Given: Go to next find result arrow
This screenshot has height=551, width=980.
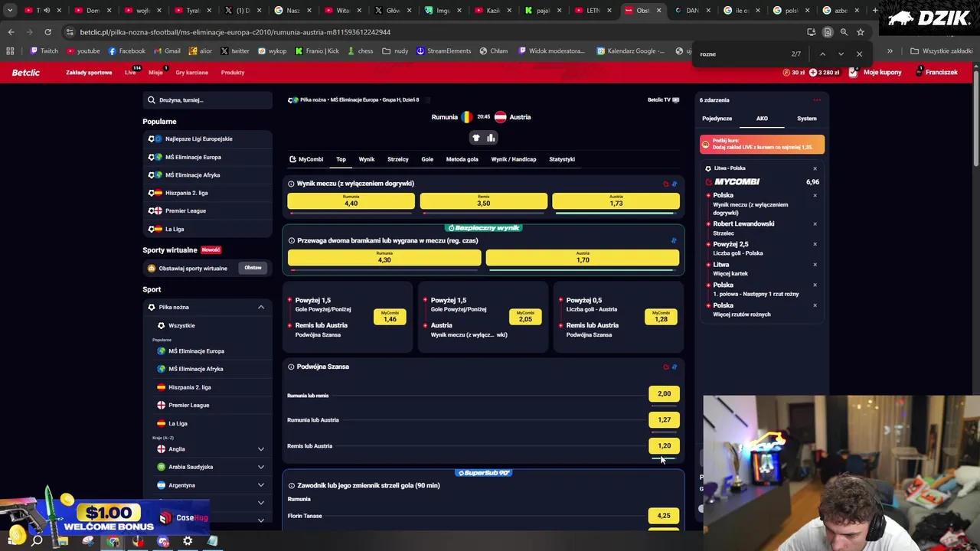Looking at the screenshot, I should (841, 54).
